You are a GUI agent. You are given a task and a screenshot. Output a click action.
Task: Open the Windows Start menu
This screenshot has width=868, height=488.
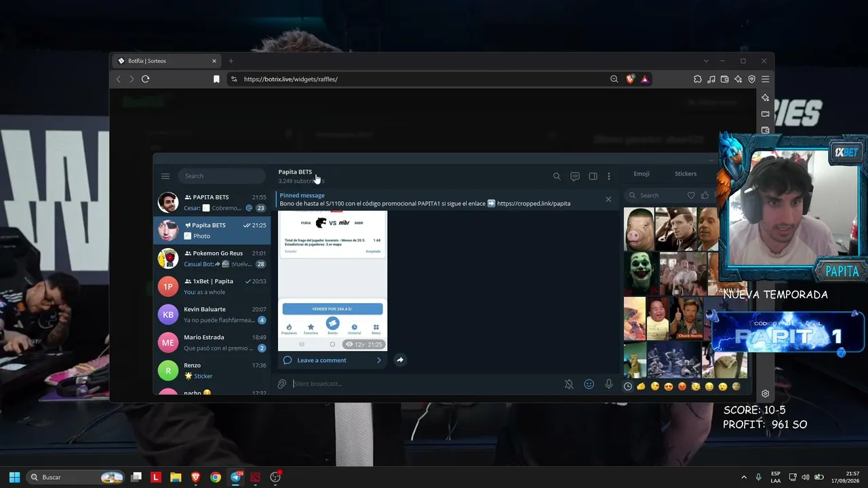click(x=14, y=477)
